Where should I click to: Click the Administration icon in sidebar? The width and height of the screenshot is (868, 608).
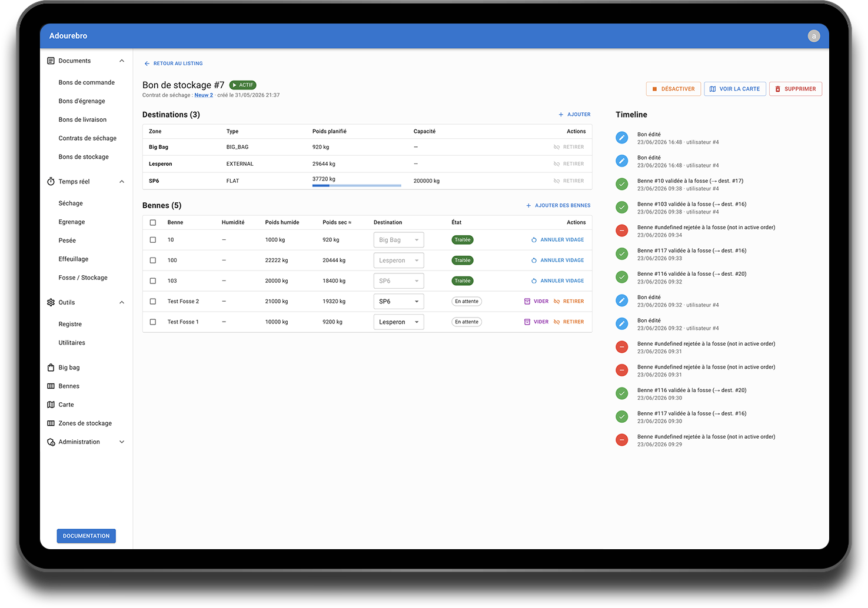click(51, 442)
